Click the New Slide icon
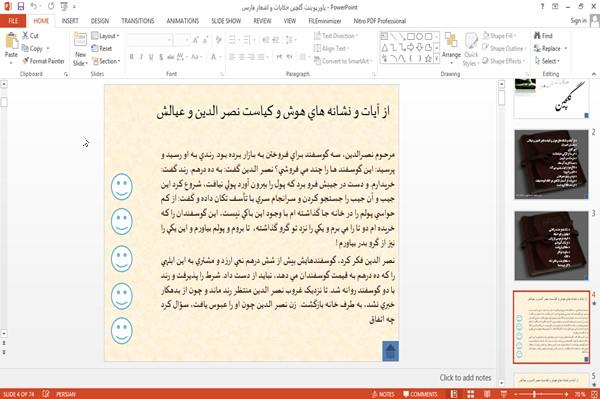Viewport: 600px width, 399px height. tap(80, 49)
